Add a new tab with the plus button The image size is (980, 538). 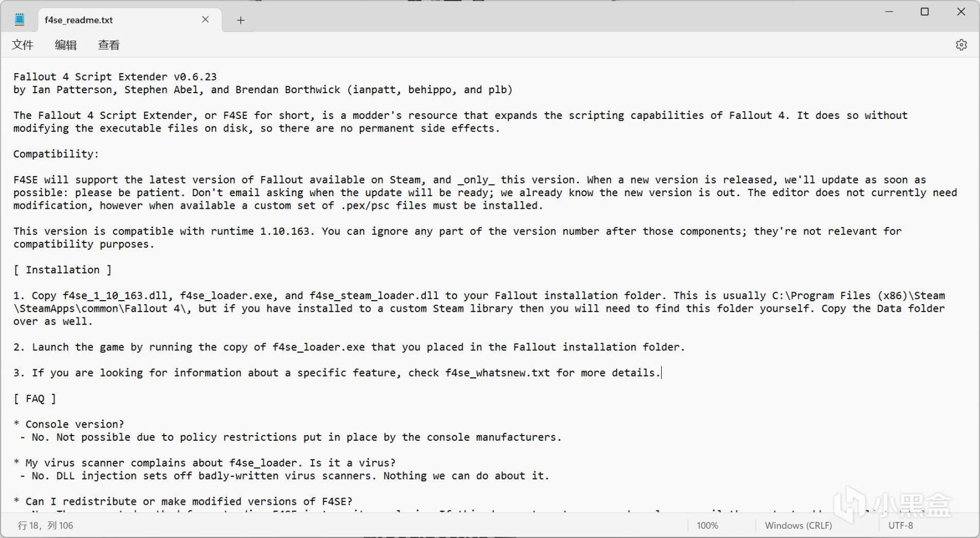(241, 20)
